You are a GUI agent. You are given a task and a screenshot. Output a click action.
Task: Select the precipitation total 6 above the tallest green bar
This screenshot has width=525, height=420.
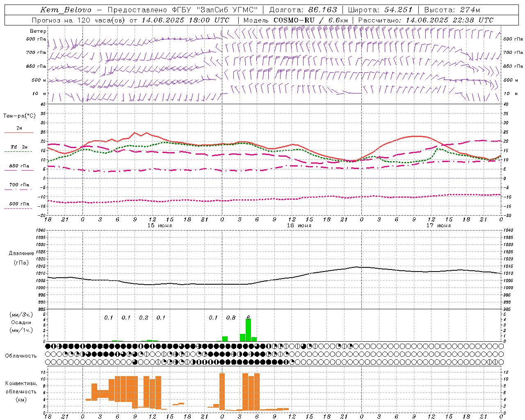pyautogui.click(x=248, y=318)
